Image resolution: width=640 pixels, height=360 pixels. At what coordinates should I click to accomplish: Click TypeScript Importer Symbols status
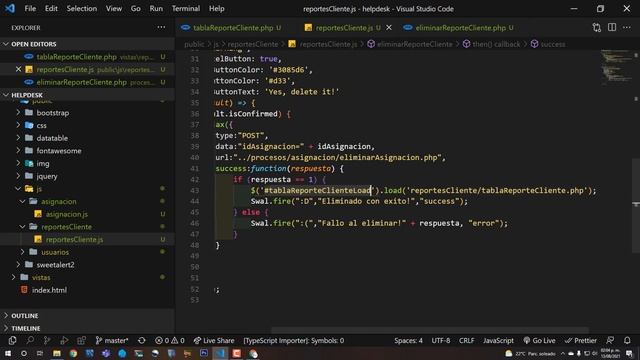click(293, 340)
